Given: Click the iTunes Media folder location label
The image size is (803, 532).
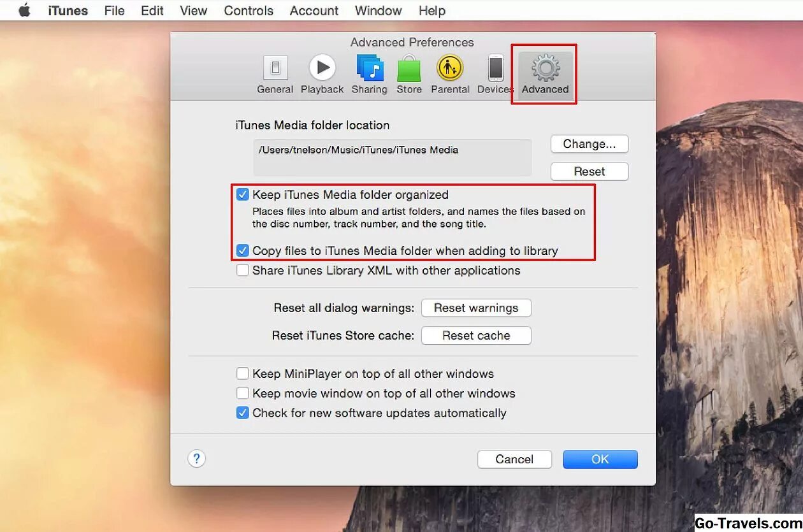Looking at the screenshot, I should click(x=312, y=126).
